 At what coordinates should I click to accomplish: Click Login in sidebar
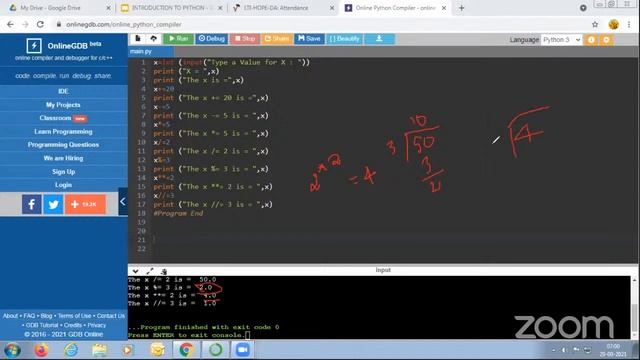[x=63, y=185]
